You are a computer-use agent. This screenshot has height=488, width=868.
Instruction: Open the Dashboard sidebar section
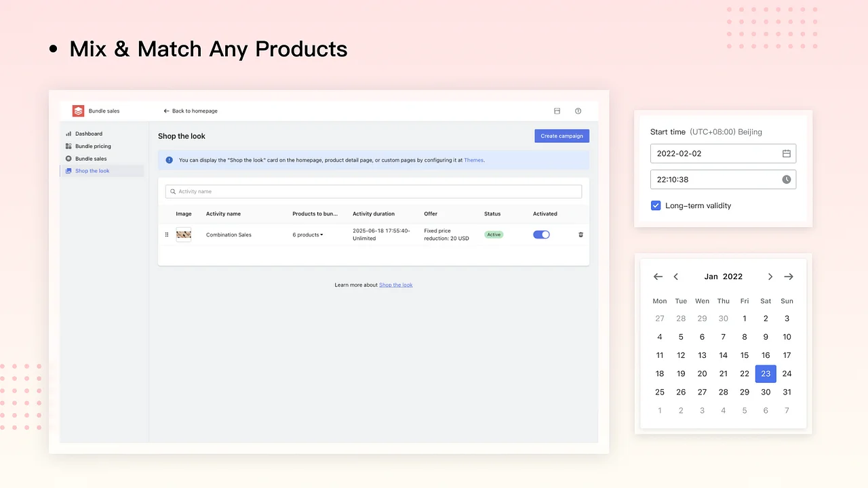[88, 134]
